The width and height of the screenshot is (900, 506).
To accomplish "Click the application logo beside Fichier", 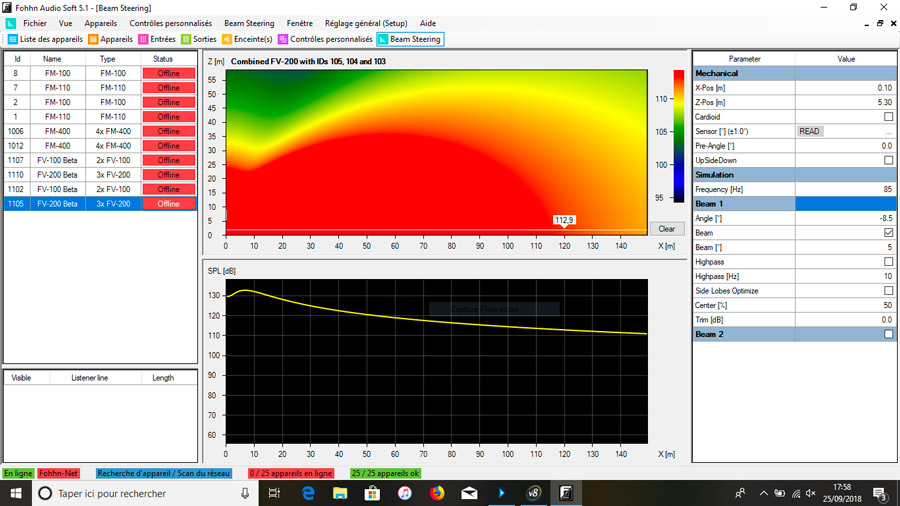I will [x=11, y=24].
